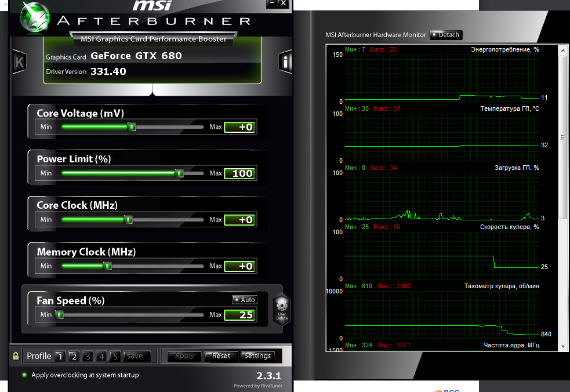This screenshot has height=392, width=570.
Task: Click the Скорость кулера, % graph
Action: pos(442,256)
